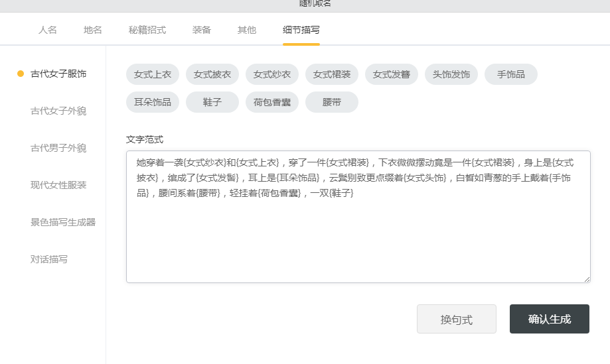The width and height of the screenshot is (610, 364).
Task: Add the 女式发簪 tag
Action: 392,74
